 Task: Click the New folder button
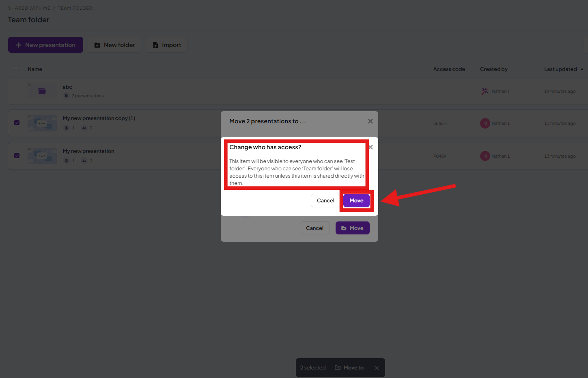tap(114, 45)
